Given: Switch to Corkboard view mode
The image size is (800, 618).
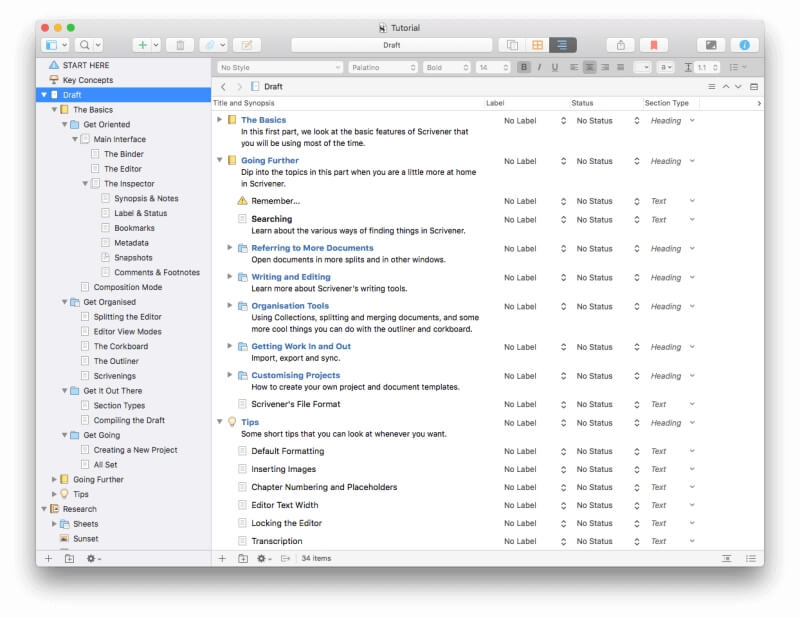Looking at the screenshot, I should [x=537, y=45].
